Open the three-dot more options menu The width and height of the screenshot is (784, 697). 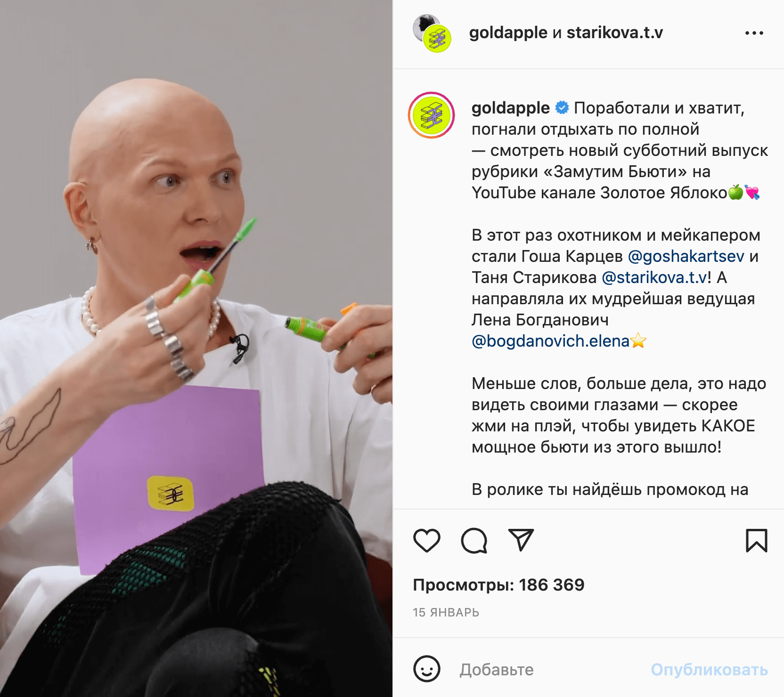click(754, 33)
